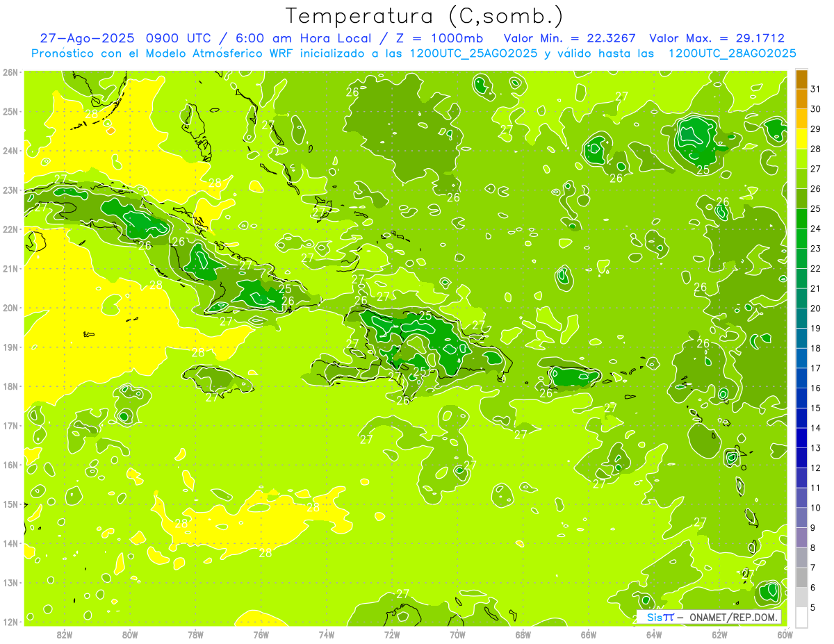Screen dimensions: 834x644
Task: Click the "68W" longitude axis label
Action: 523,634
